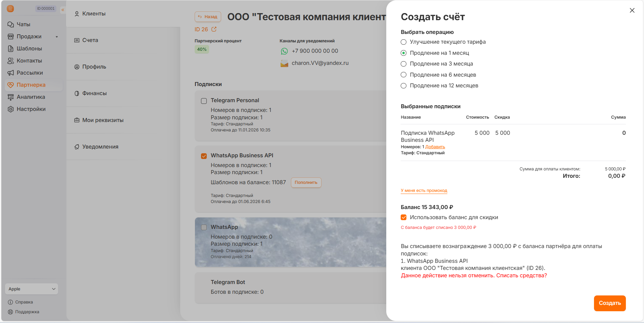This screenshot has width=644, height=323.
Task: Switch to Счета tab
Action: pyautogui.click(x=90, y=40)
